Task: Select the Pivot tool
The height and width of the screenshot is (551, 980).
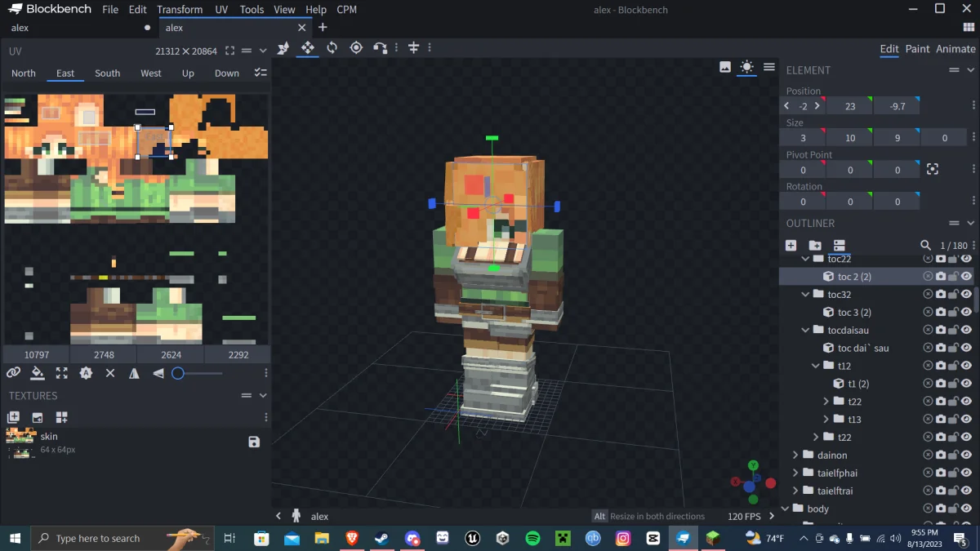Action: [x=356, y=48]
